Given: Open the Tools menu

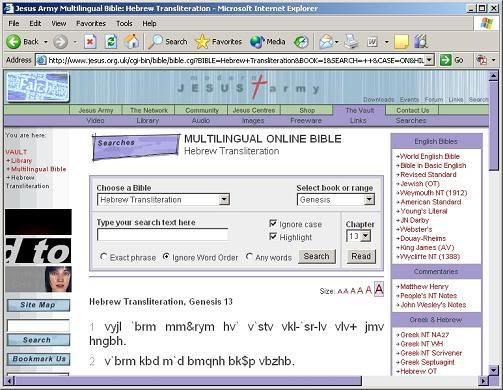Looking at the screenshot, I should pos(124,23).
